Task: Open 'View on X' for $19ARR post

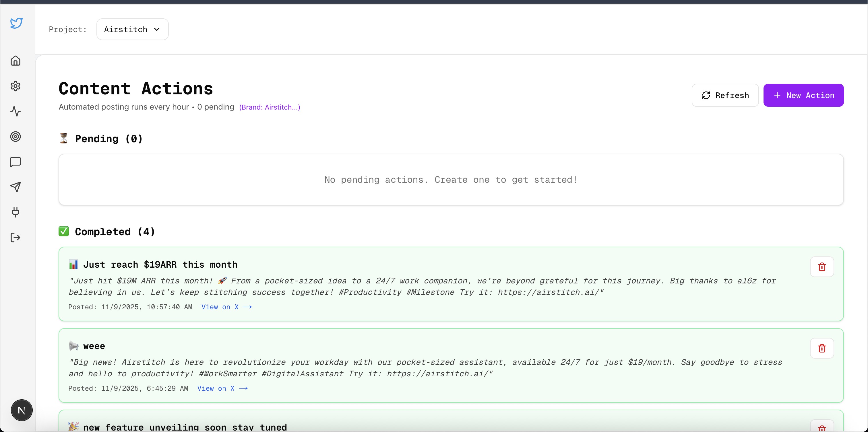Action: (226, 307)
